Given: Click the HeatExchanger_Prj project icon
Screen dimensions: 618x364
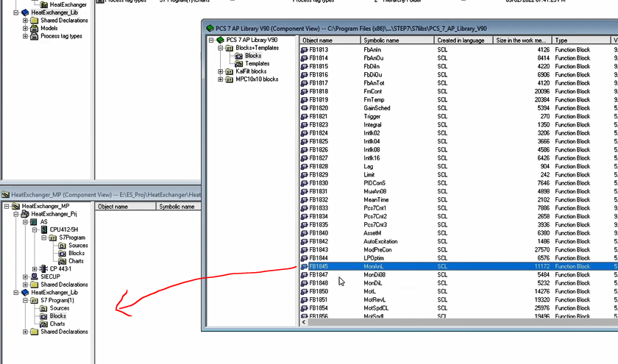Looking at the screenshot, I should coord(25,214).
